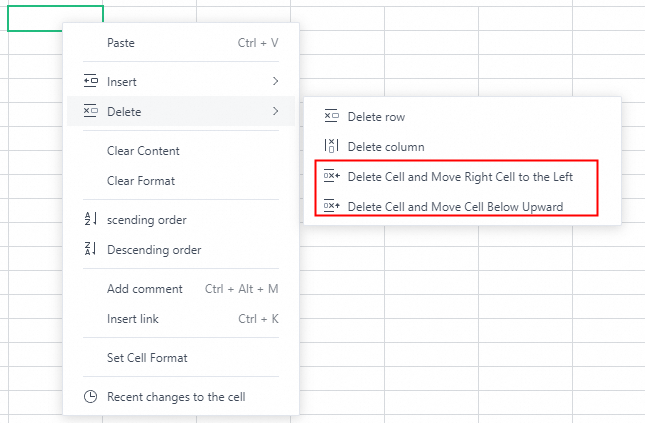Click the Delete column icon
645x423 pixels.
(x=332, y=146)
